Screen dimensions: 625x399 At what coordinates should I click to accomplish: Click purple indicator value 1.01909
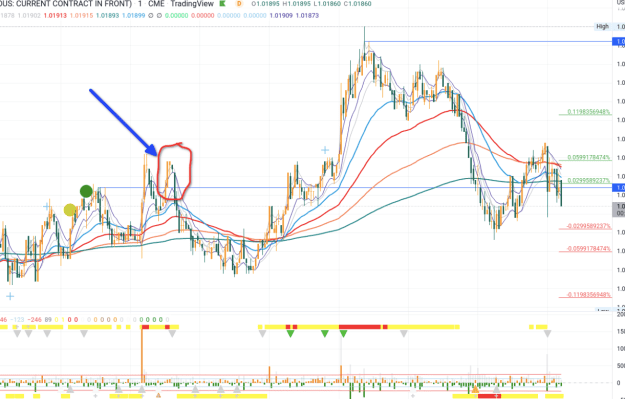click(x=281, y=16)
